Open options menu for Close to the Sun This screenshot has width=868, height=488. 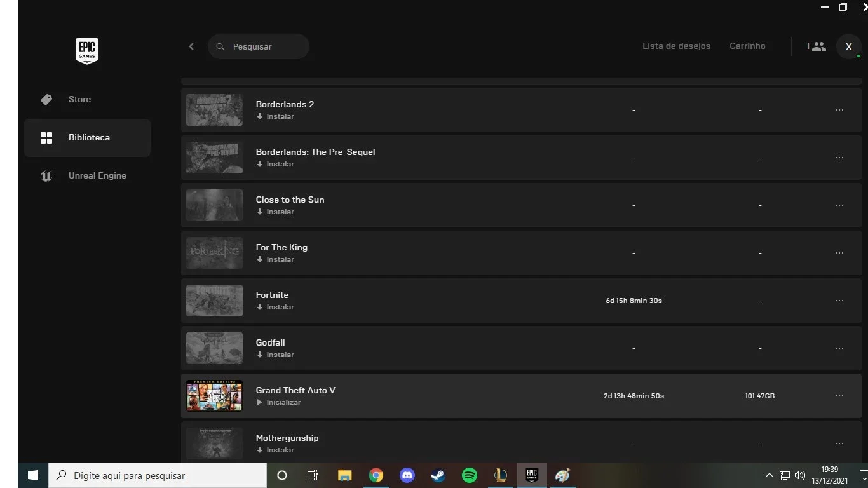pos(839,205)
